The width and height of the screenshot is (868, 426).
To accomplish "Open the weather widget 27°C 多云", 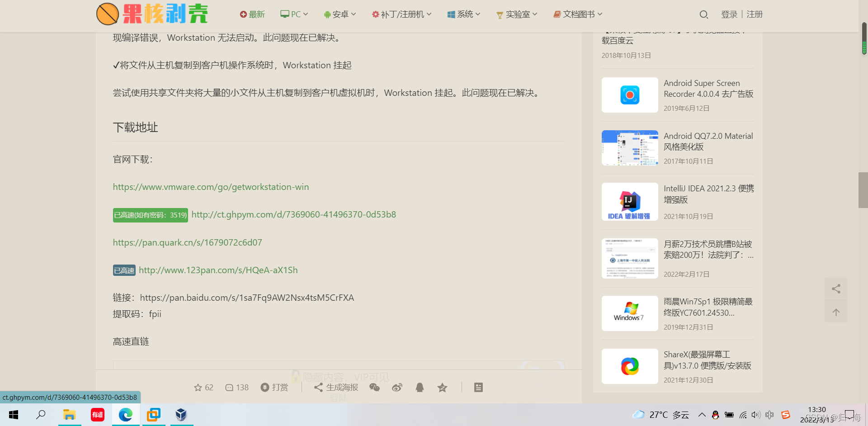I will click(x=661, y=415).
